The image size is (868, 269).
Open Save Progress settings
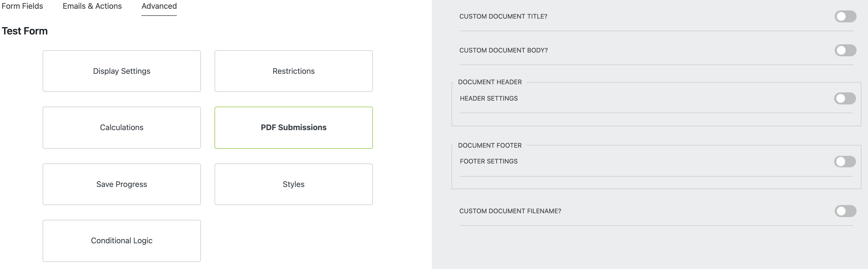121,184
